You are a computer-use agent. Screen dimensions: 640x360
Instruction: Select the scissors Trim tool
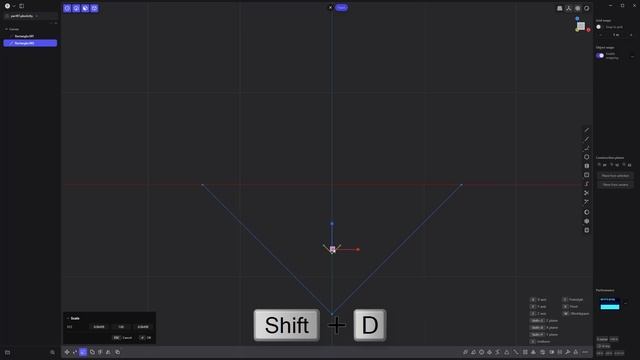pos(587,193)
